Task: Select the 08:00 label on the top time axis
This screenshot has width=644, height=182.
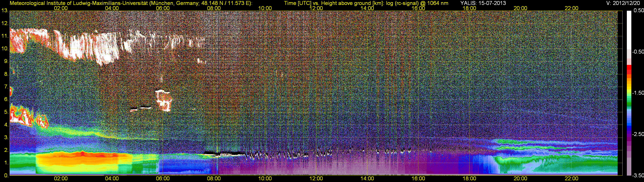Action: 214,8
